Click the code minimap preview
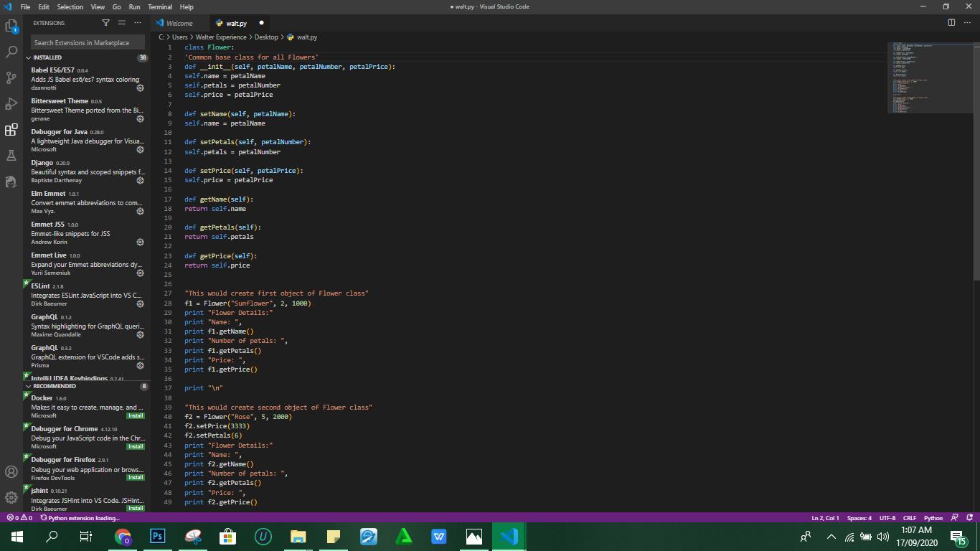 930,77
